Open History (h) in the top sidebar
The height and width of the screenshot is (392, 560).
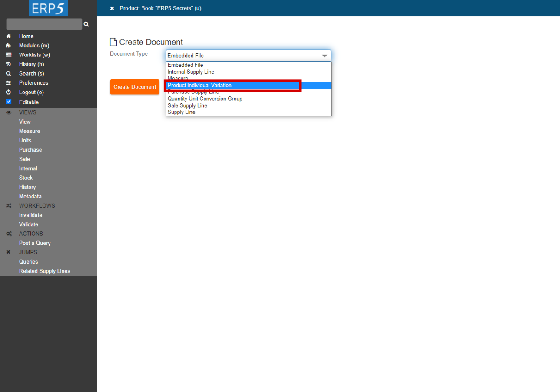(x=31, y=64)
